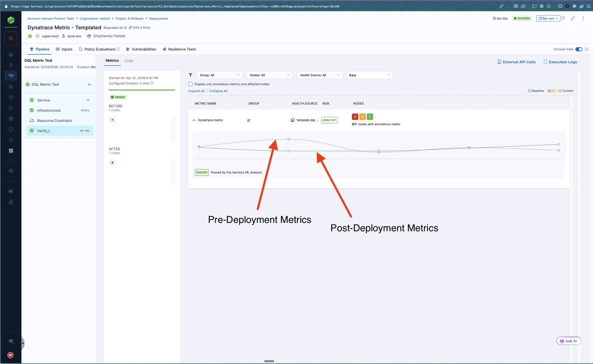This screenshot has height=364, width=593.
Task: Click the info icon beside Re-run
Action: pos(563,18)
